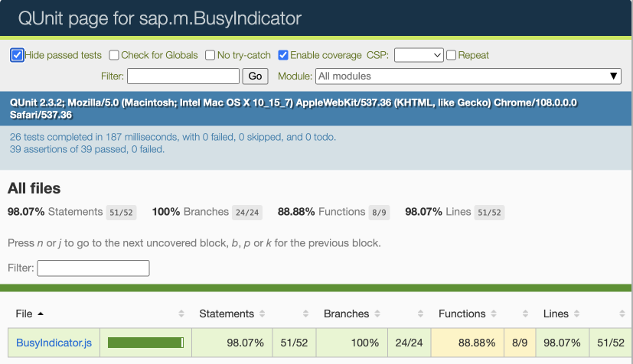
Task: Click sort icon left of Branches header
Action: (305, 314)
